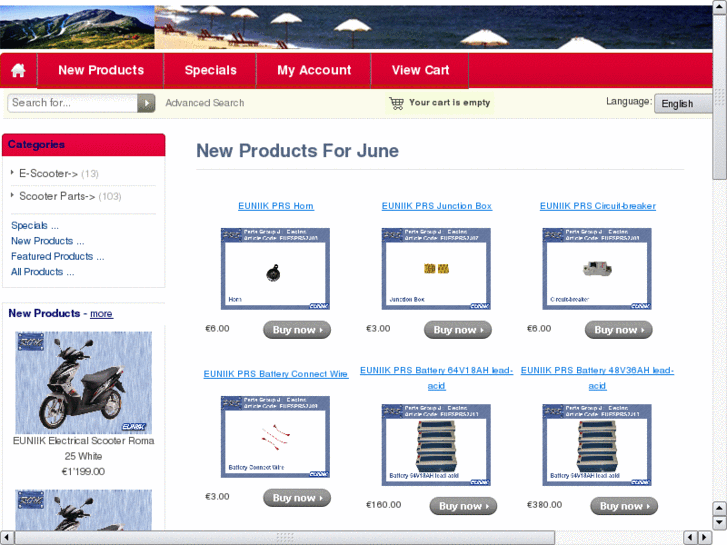Buy now the Battery Connect Wire
Screen dimensions: 727x545
[x=297, y=498]
